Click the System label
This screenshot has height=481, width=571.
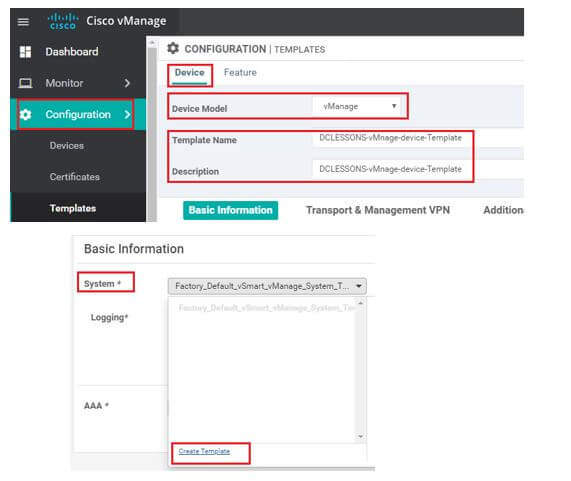(x=102, y=284)
